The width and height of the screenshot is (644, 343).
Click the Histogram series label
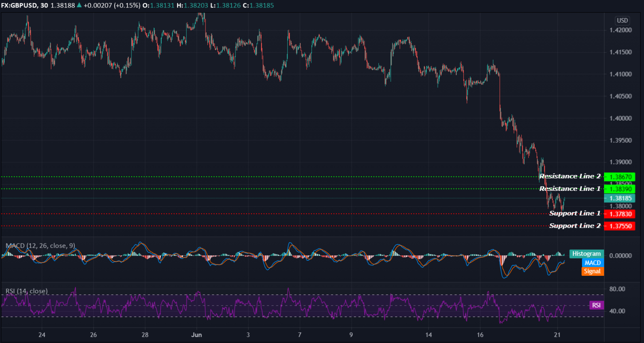(586, 254)
